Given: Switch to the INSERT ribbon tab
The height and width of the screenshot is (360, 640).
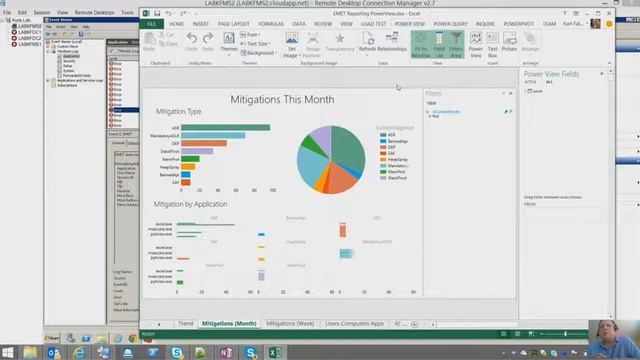Looking at the screenshot, I should click(x=201, y=24).
